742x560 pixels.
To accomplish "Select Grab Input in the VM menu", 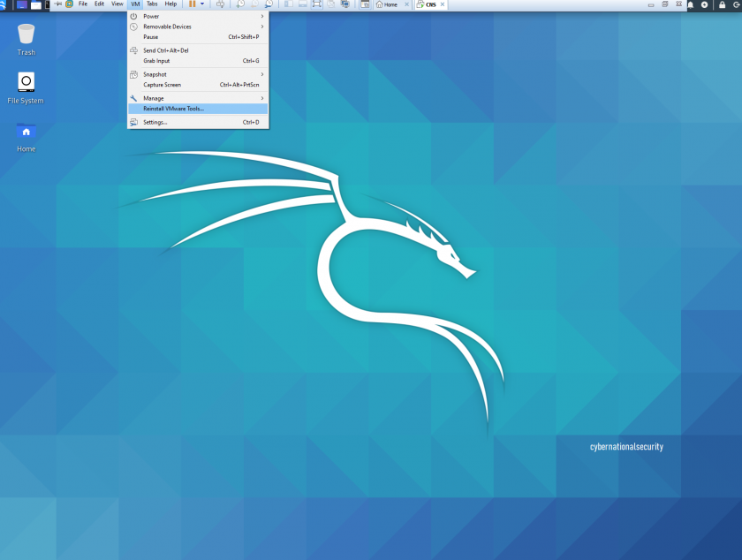I will coord(198,61).
